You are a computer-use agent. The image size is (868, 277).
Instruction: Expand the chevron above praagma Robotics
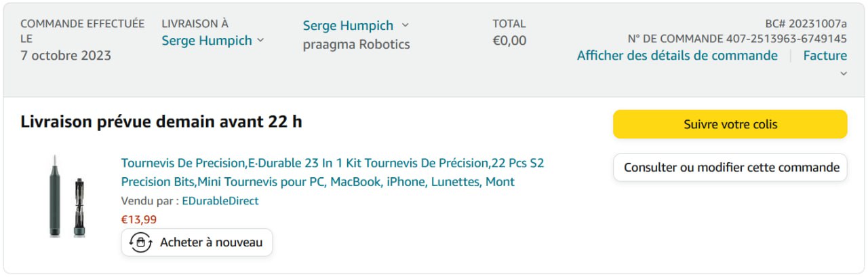[406, 25]
